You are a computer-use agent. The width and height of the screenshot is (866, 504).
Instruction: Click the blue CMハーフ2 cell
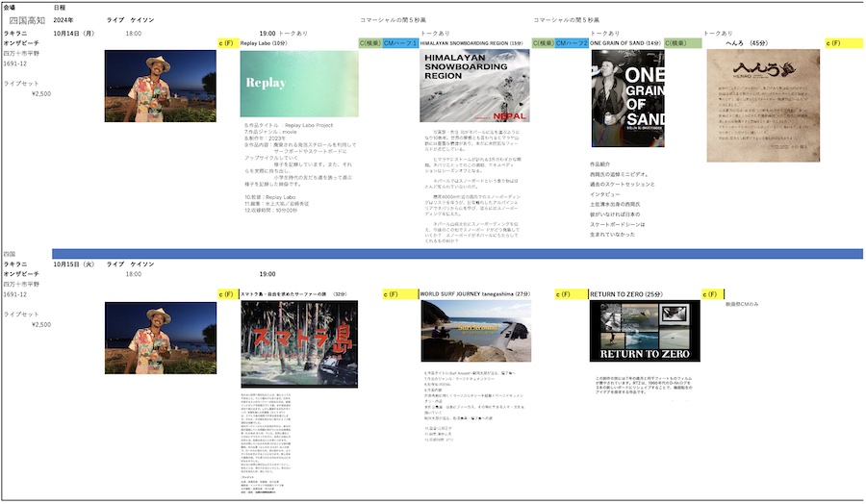pos(571,43)
